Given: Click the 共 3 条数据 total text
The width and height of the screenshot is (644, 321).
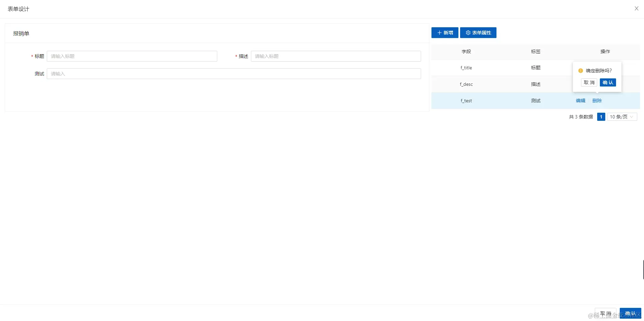Looking at the screenshot, I should click(x=581, y=117).
